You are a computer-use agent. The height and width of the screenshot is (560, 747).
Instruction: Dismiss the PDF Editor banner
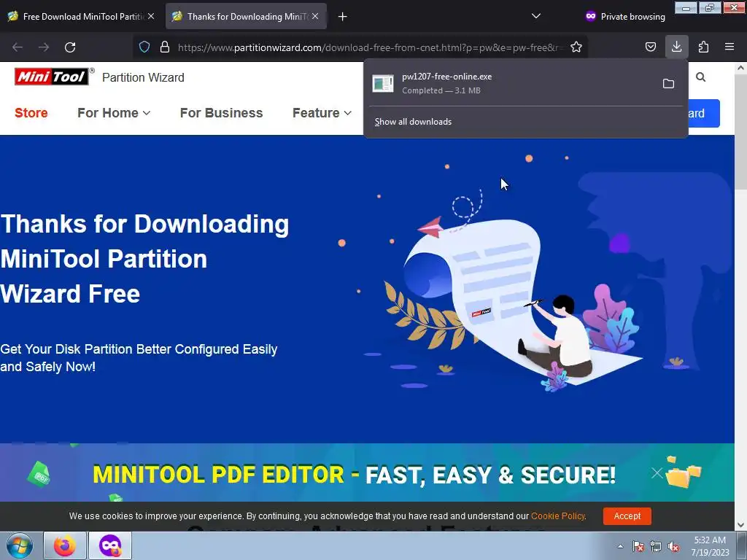point(657,472)
